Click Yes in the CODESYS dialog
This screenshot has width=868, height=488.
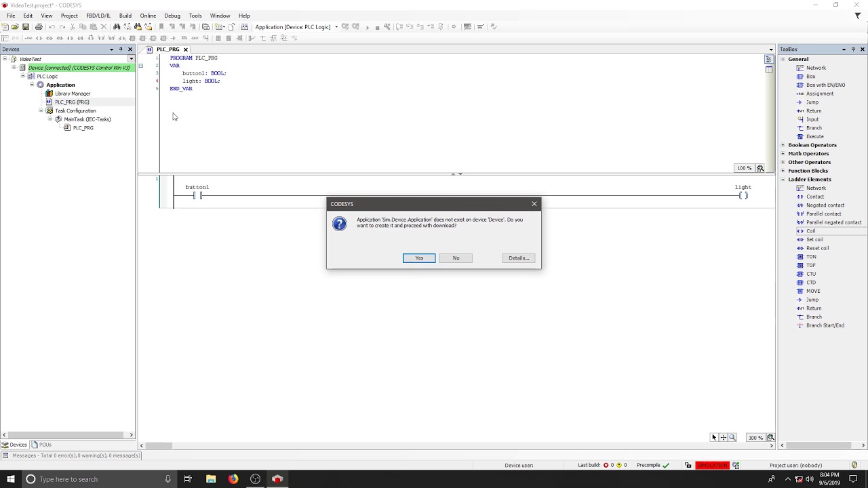tap(419, 258)
